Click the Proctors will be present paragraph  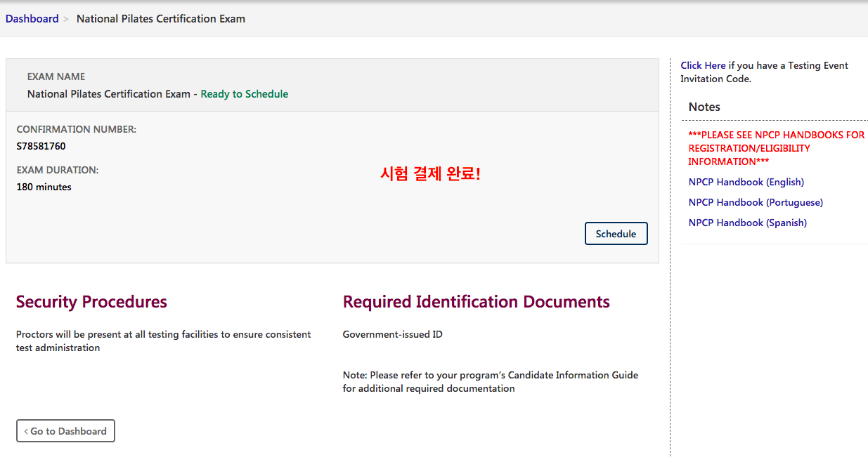(x=164, y=341)
